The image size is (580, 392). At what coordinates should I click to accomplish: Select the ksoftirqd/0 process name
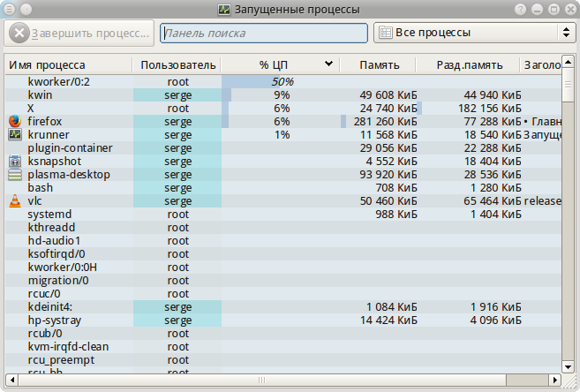(56, 254)
